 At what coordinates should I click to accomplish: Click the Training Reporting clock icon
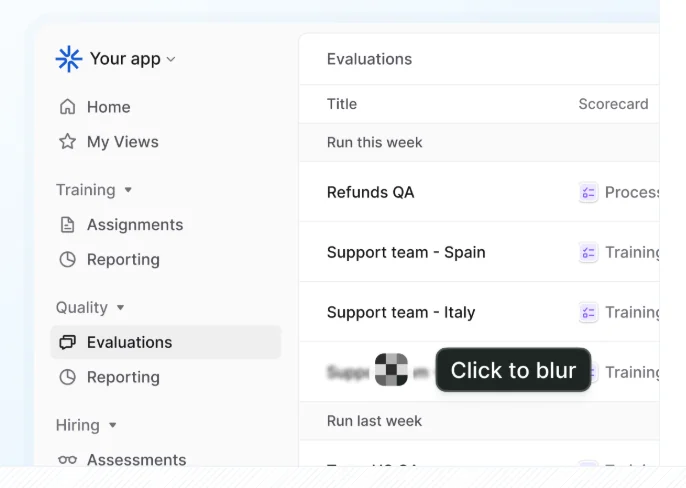[x=67, y=260]
